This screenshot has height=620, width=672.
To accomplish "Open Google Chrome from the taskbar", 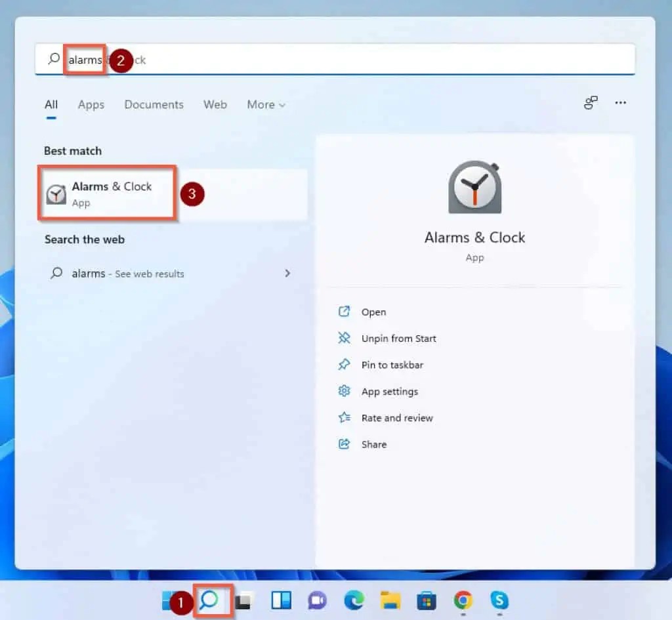I will [462, 601].
